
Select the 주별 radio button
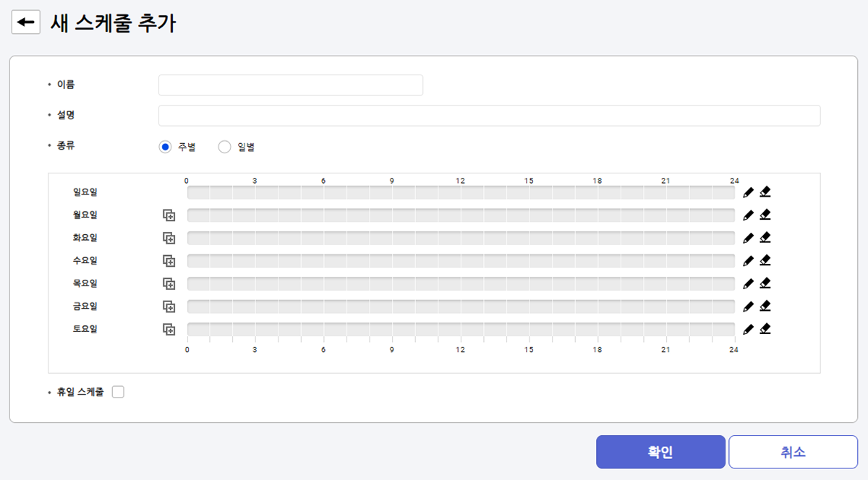[x=166, y=147]
